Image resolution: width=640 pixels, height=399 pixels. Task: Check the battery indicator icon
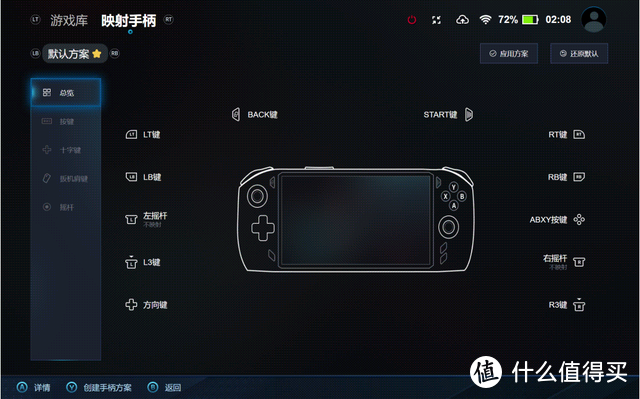tap(531, 20)
